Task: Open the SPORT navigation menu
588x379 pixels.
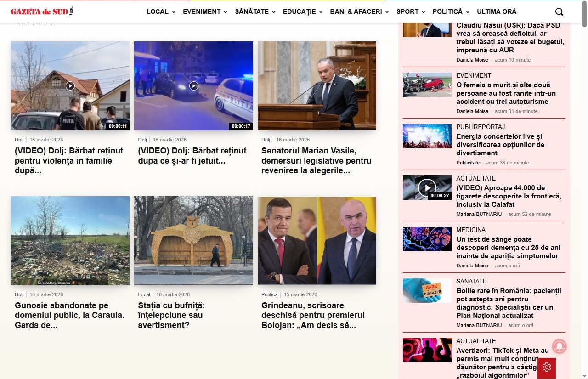Action: [411, 12]
